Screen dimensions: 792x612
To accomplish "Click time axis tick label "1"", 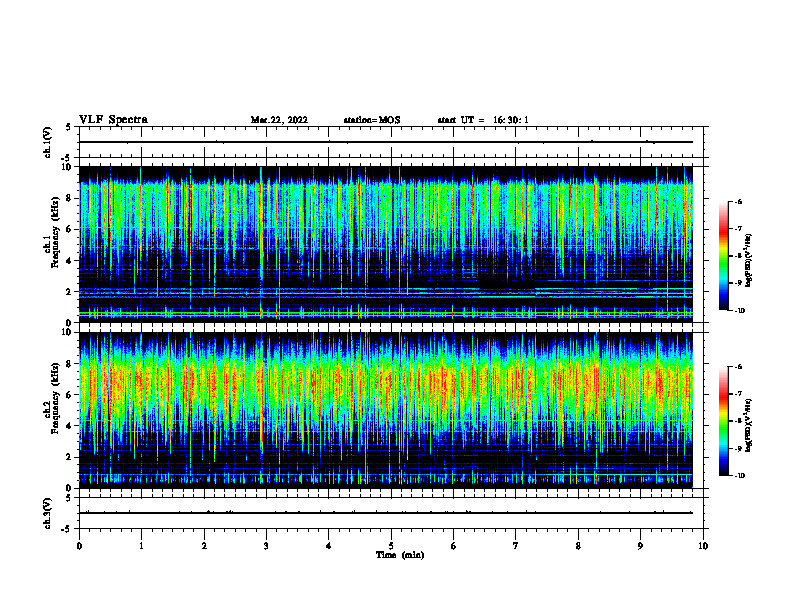I will pos(141,546).
